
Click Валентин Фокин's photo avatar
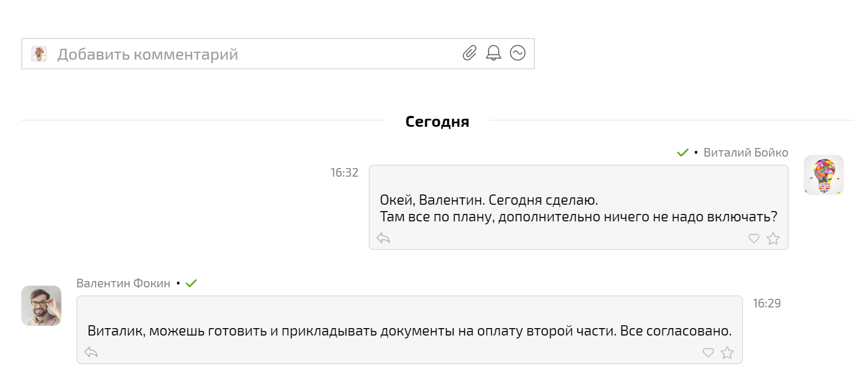(41, 306)
